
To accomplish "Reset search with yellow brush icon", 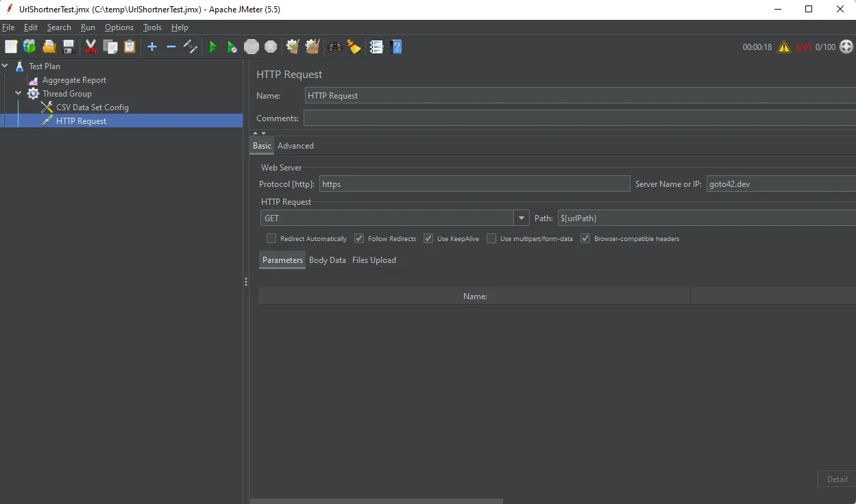I will click(x=354, y=47).
